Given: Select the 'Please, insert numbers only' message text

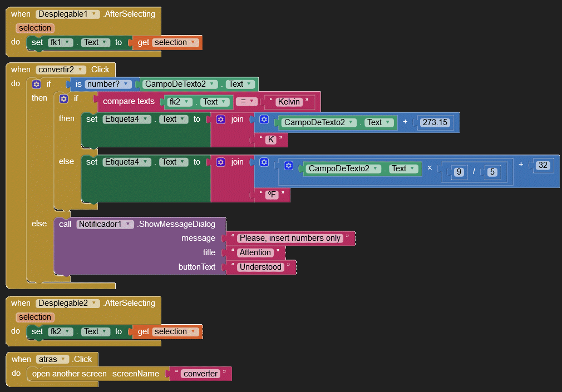Looking at the screenshot, I should (289, 238).
